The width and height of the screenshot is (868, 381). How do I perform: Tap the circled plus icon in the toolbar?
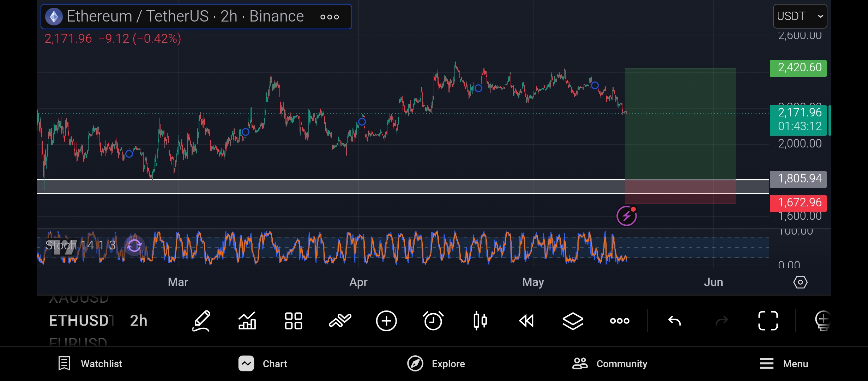point(386,321)
